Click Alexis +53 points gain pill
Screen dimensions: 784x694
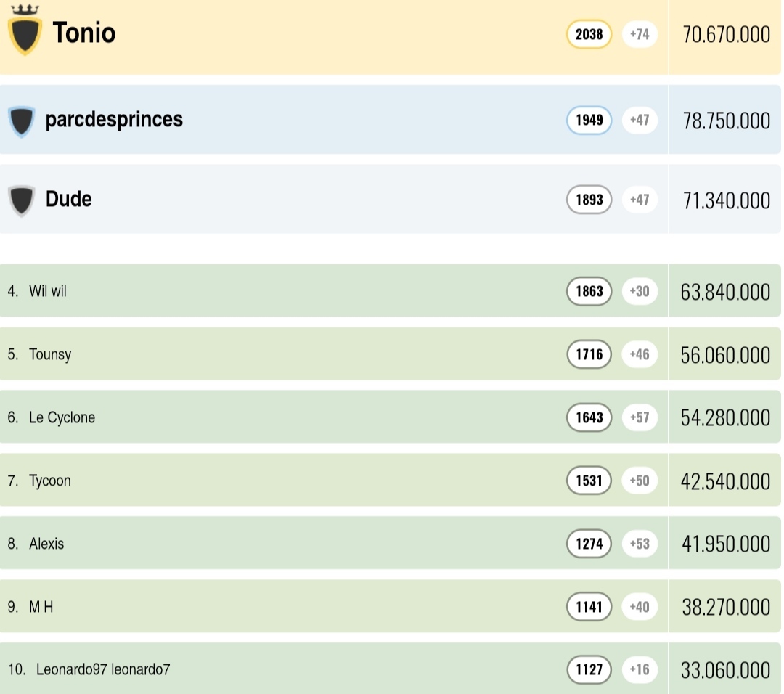(640, 544)
